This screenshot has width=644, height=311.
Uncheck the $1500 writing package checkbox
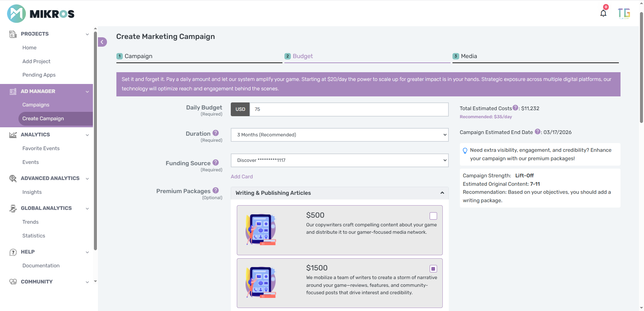coord(433,269)
